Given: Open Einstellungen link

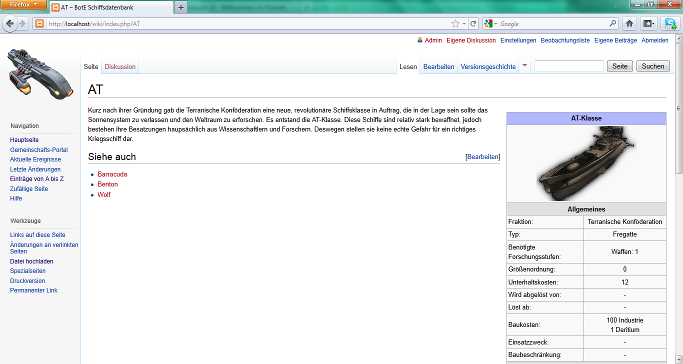Looking at the screenshot, I should point(518,40).
